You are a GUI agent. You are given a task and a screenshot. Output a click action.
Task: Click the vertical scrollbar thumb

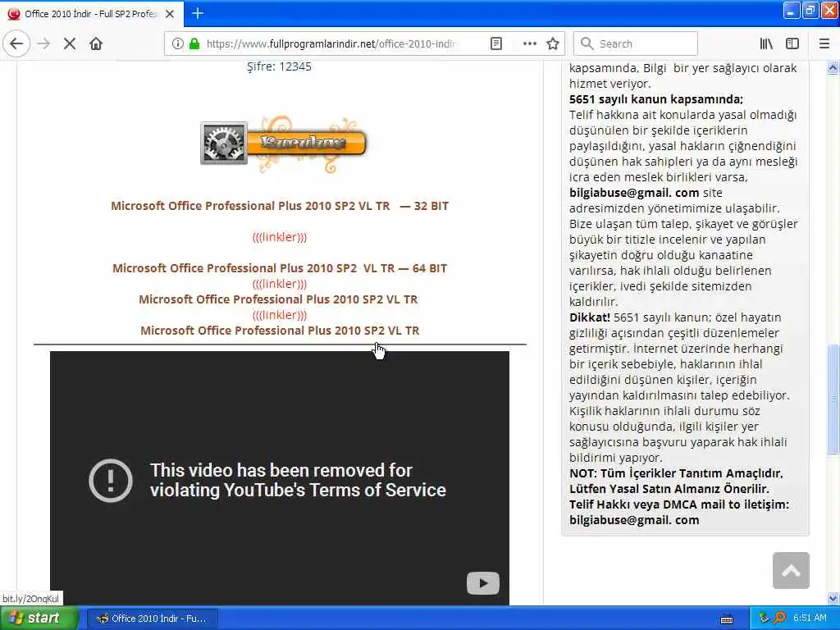[833, 399]
